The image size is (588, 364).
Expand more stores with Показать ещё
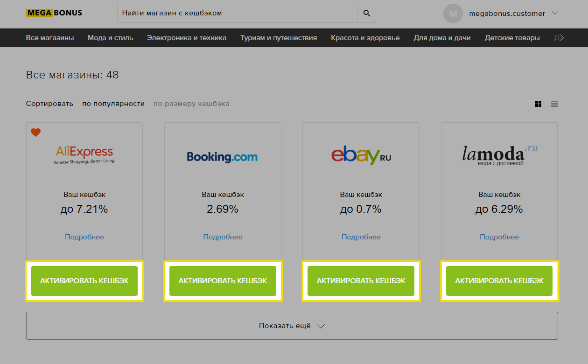pos(292,326)
